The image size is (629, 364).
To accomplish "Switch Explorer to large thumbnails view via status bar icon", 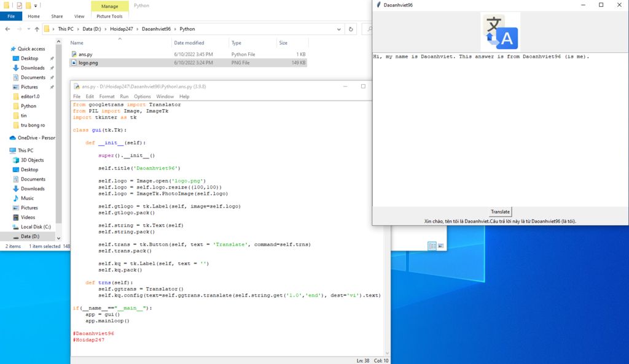I will click(440, 246).
